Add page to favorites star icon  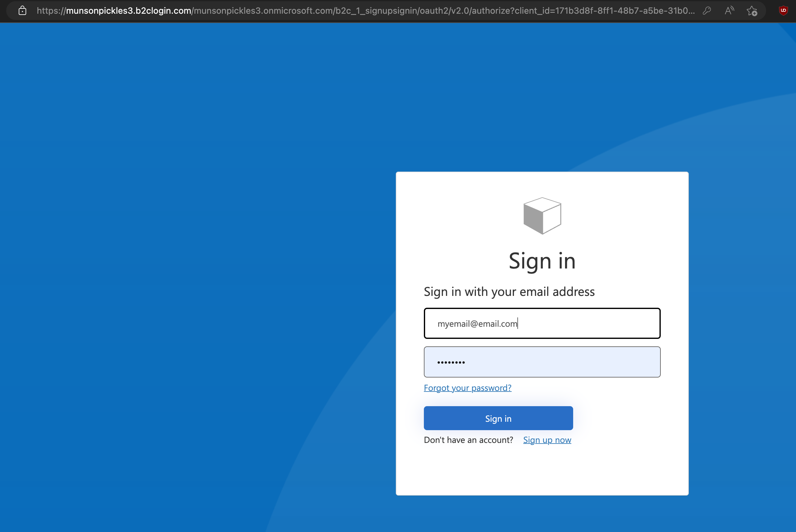[752, 11]
